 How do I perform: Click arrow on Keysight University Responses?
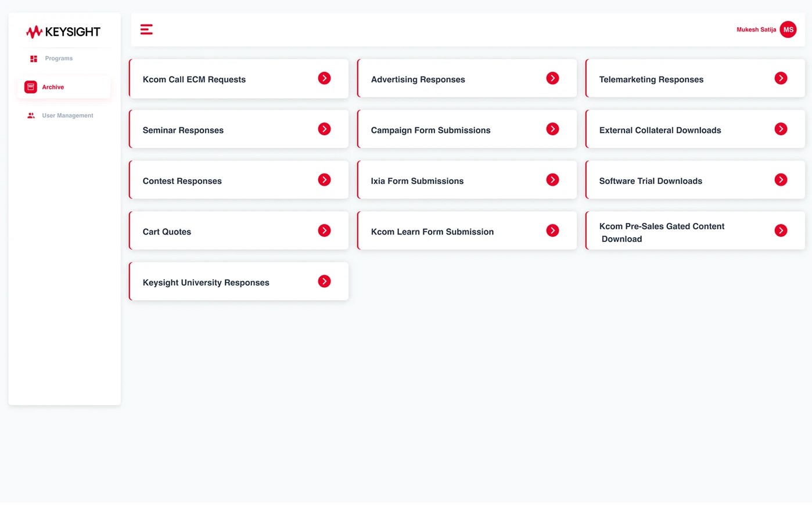[325, 281]
